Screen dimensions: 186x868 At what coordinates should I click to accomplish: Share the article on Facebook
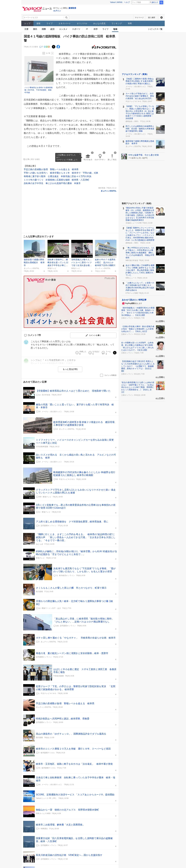click(x=58, y=47)
